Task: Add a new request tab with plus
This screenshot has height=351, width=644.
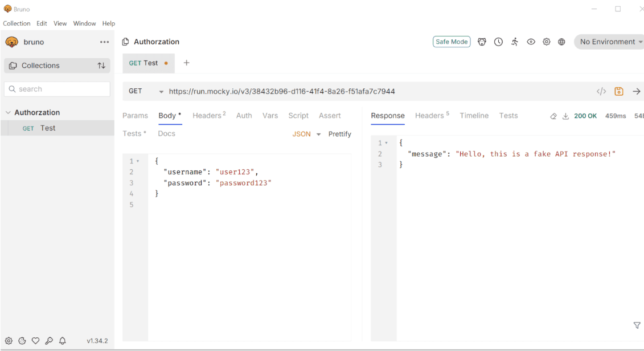Action: (186, 63)
